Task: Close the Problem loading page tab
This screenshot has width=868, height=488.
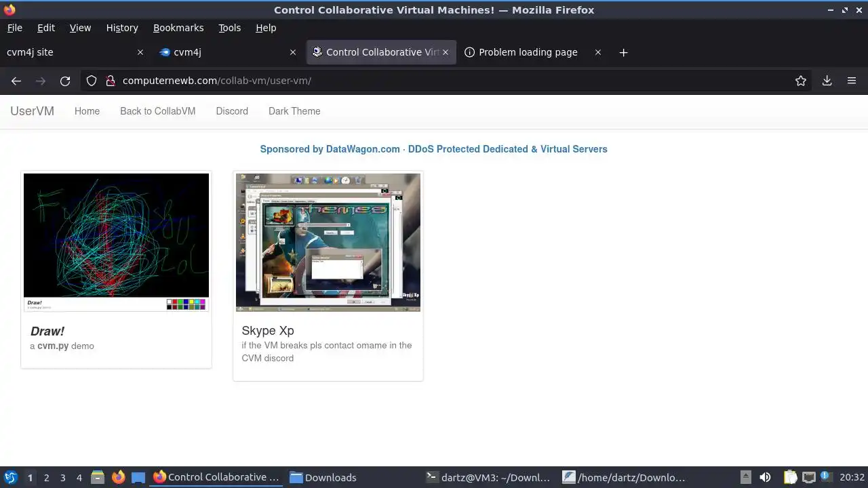Action: tap(597, 52)
